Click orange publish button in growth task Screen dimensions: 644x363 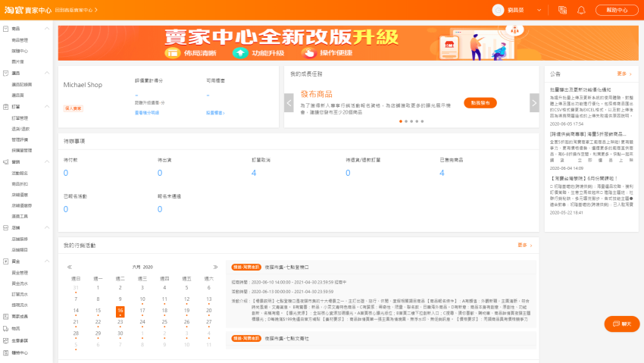coord(480,102)
